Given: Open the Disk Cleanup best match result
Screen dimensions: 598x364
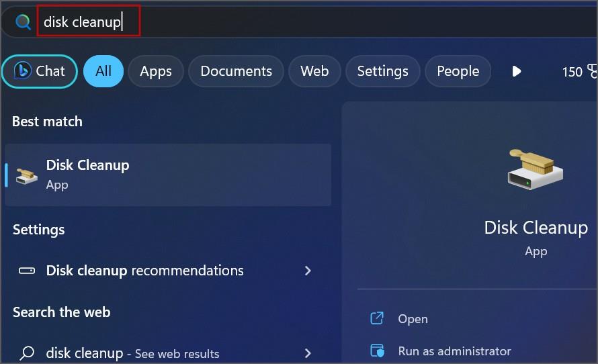Looking at the screenshot, I should [168, 175].
